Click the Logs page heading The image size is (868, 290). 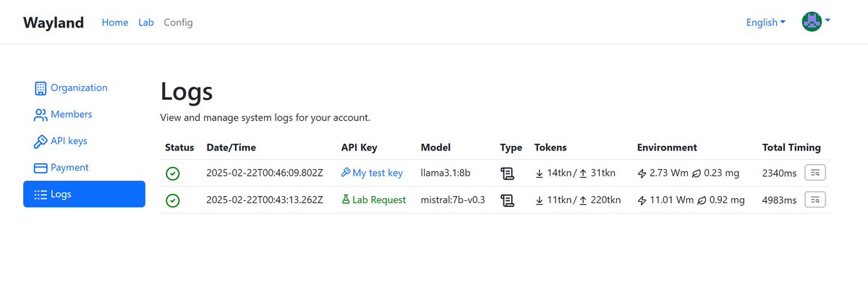[187, 92]
